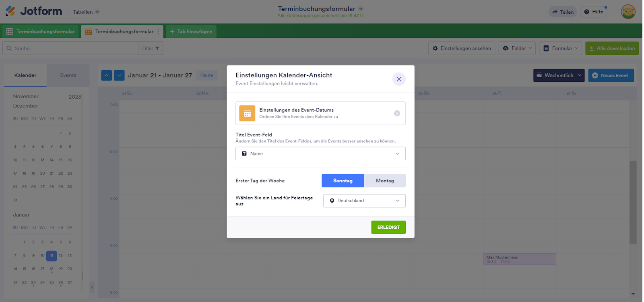The height and width of the screenshot is (302, 644).
Task: Set first weekday to Sonntag
Action: (x=343, y=181)
